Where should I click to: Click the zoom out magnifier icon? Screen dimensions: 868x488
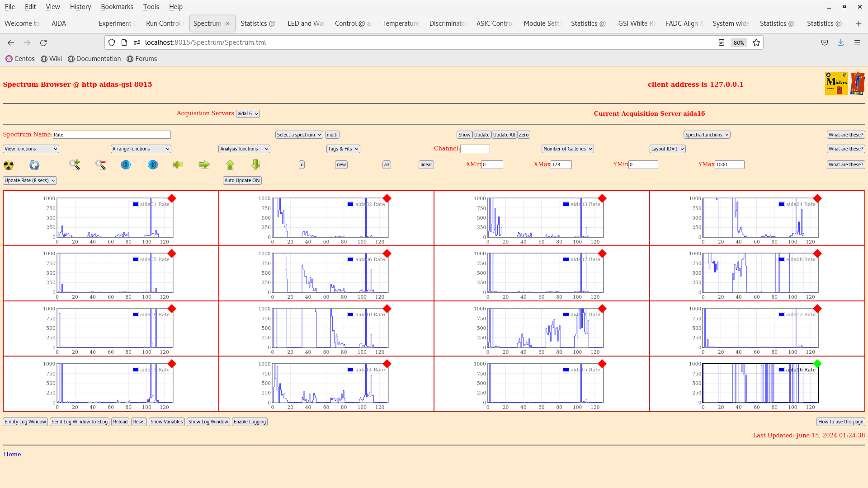100,165
